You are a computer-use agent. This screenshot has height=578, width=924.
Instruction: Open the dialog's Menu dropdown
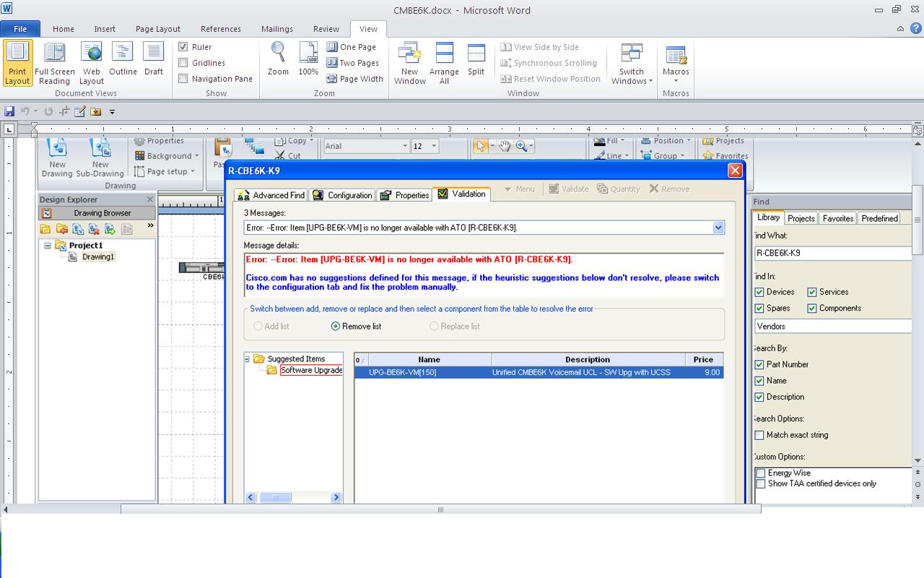coord(520,189)
